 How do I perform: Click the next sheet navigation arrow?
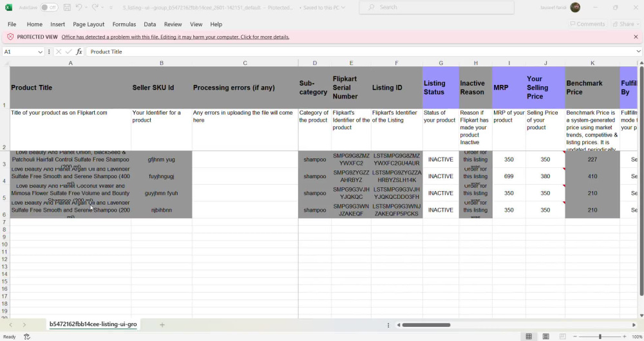[x=24, y=324]
